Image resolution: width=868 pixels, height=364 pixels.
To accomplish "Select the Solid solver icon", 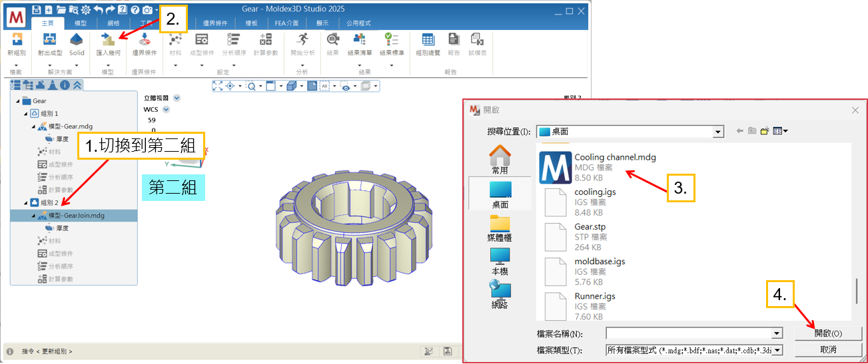I will 77,41.
